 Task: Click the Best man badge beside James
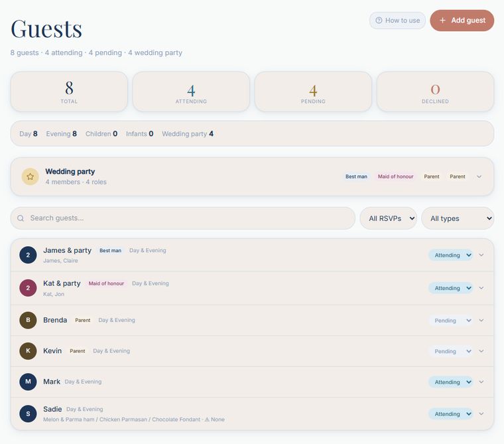(110, 250)
